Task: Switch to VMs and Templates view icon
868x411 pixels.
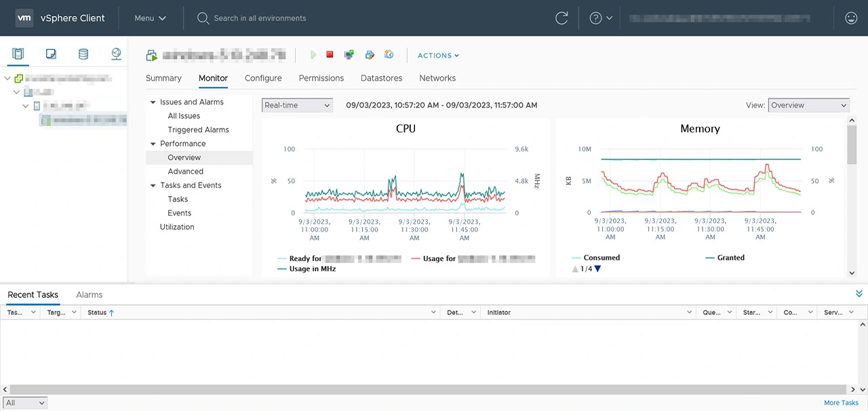Action: click(51, 54)
